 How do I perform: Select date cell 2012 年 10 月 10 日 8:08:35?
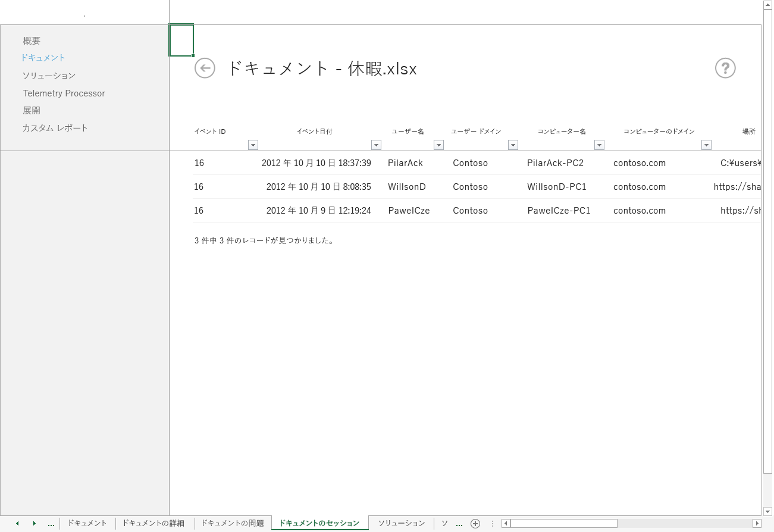[x=318, y=187]
